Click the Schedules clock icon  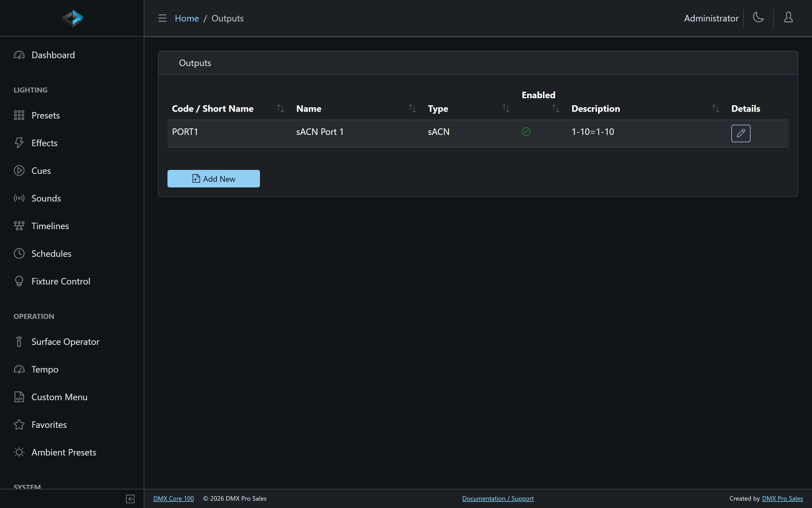point(19,254)
